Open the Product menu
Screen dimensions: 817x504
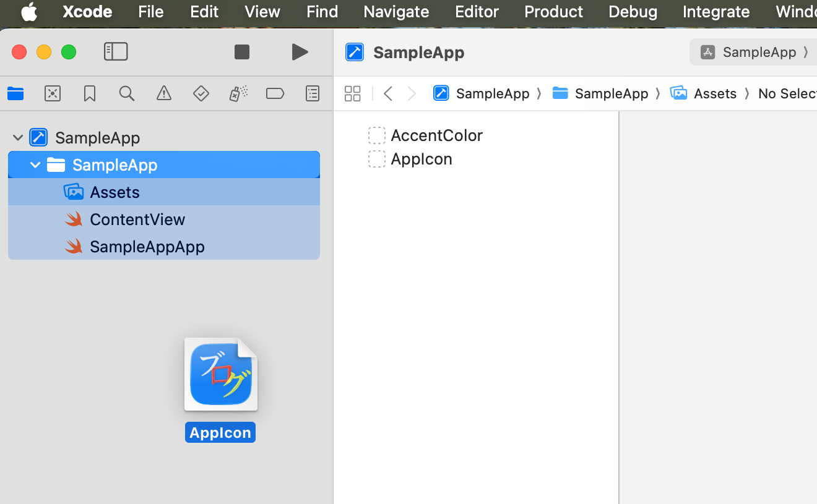(553, 12)
